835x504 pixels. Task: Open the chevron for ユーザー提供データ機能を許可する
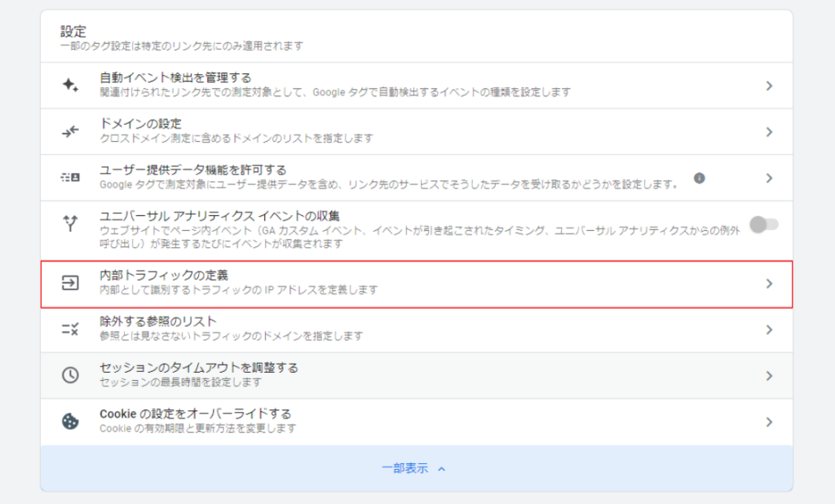(769, 178)
